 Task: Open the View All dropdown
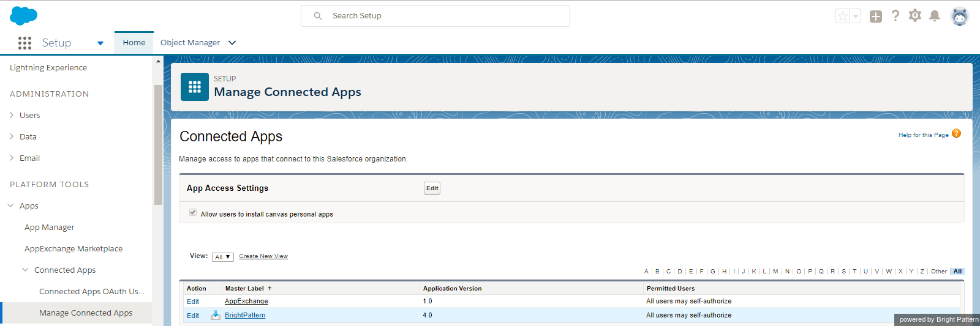pos(223,257)
